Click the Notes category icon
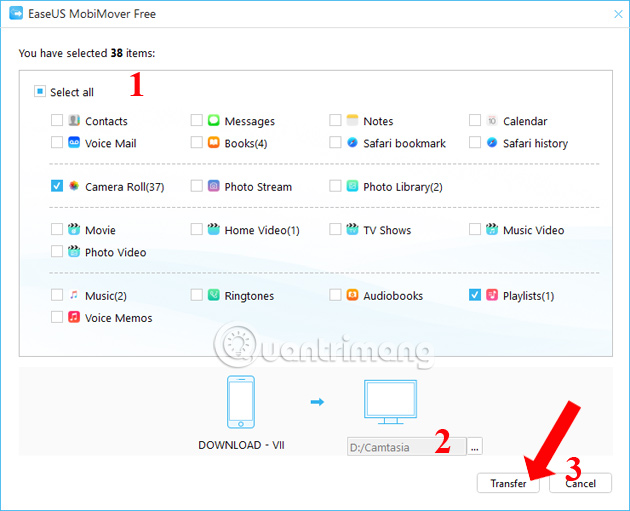The height and width of the screenshot is (511, 630). point(352,120)
